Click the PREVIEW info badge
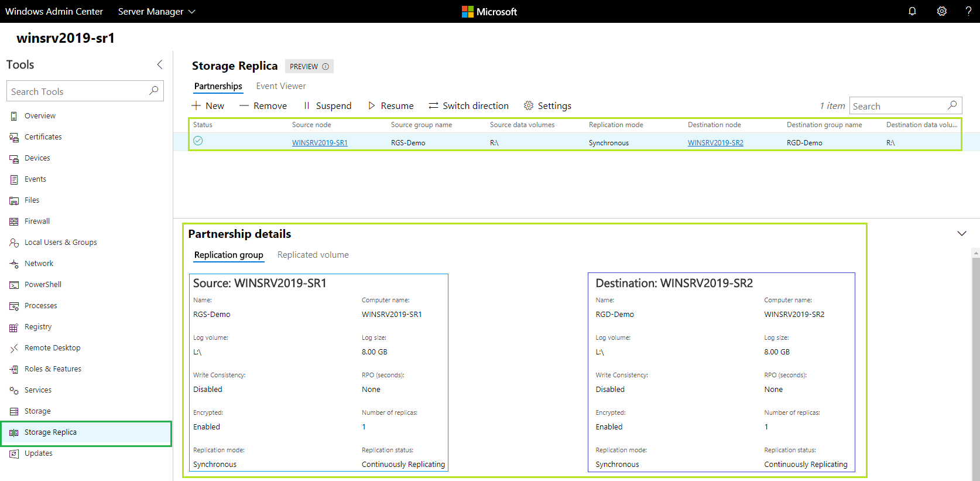 (x=309, y=66)
